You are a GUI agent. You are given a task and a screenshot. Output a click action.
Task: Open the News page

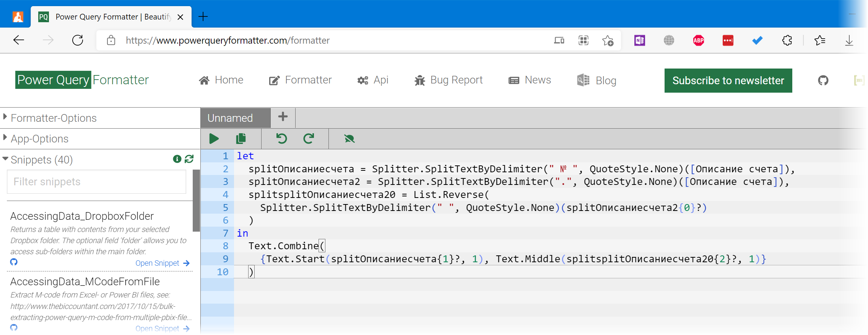[530, 80]
